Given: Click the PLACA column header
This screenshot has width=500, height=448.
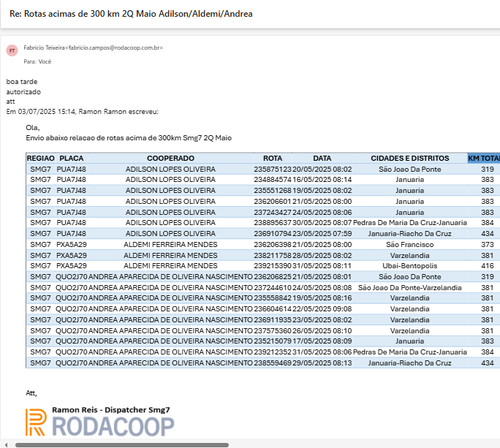Looking at the screenshot, I should pyautogui.click(x=71, y=158).
